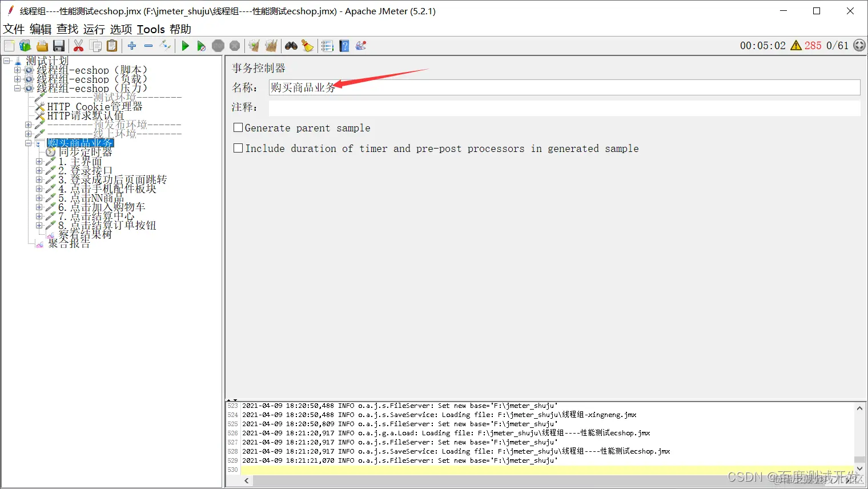Select 4. 点击手机配件板块 in tree

pyautogui.click(x=107, y=189)
